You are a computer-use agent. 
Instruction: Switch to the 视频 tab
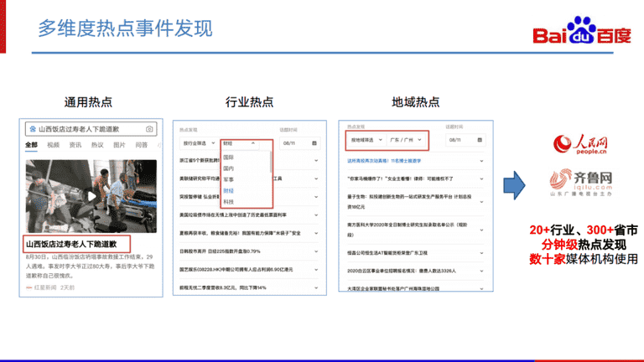53,145
